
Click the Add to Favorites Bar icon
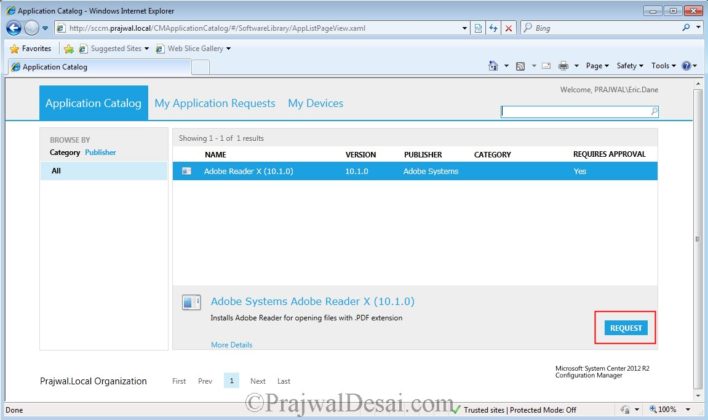coord(69,48)
